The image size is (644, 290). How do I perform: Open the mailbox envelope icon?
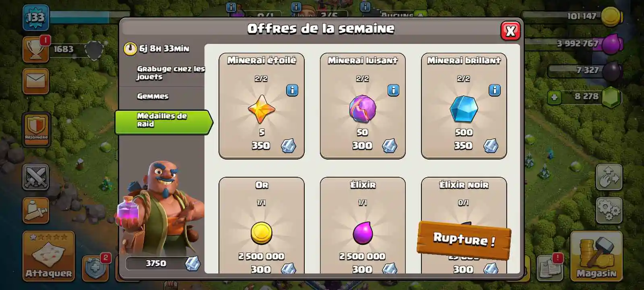pyautogui.click(x=36, y=81)
